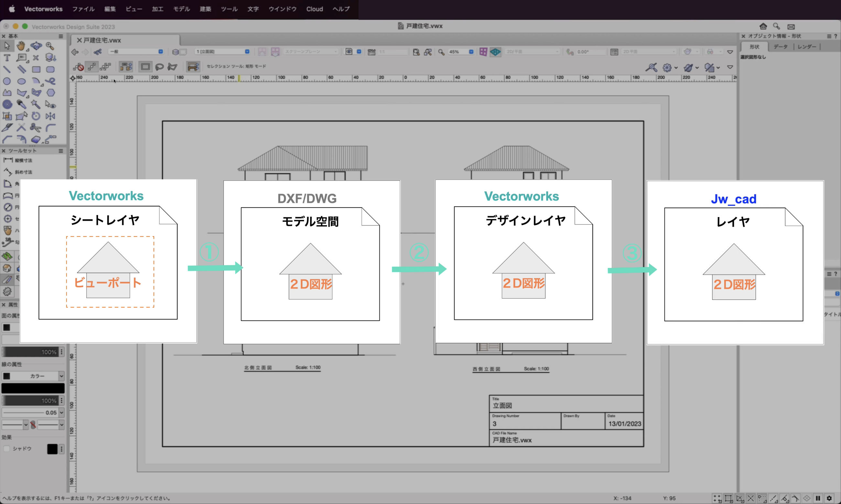Expand the snapping settings gear dropdown
The image size is (841, 504).
click(670, 68)
